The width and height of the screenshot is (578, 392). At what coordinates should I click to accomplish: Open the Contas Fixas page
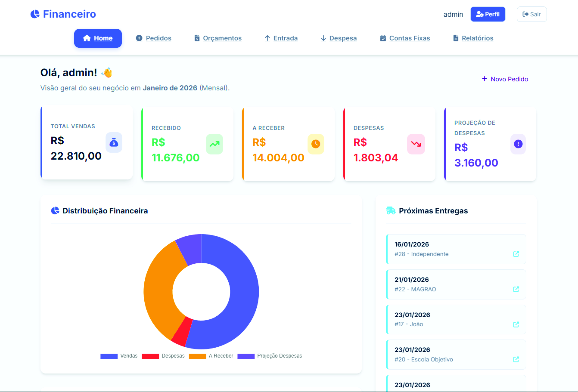point(410,38)
